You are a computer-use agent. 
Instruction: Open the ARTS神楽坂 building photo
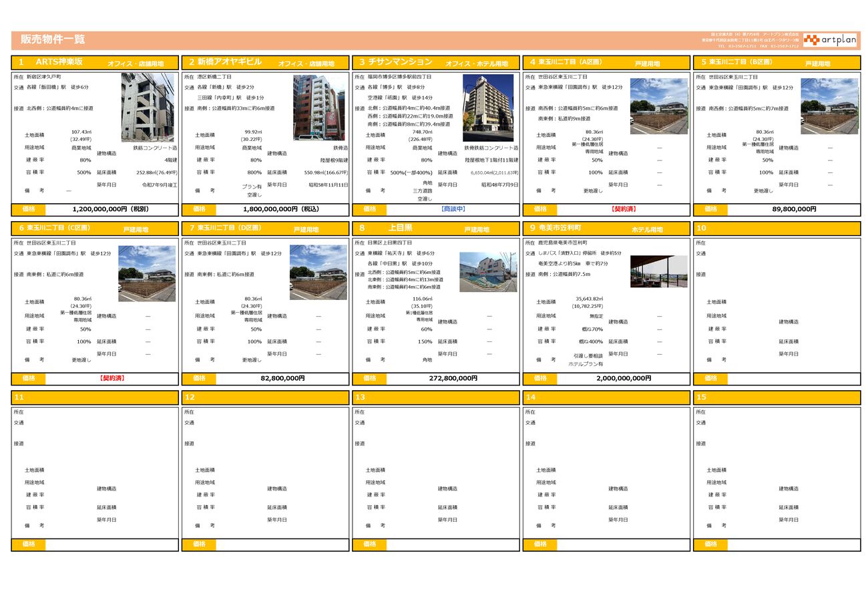pyautogui.click(x=148, y=107)
